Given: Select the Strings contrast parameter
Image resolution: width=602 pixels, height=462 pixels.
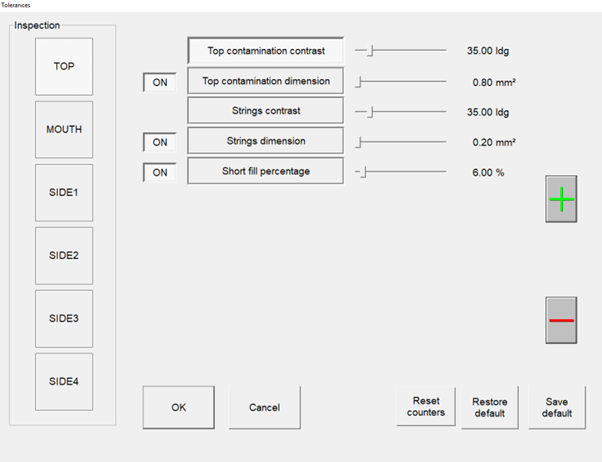Looking at the screenshot, I should point(265,110).
